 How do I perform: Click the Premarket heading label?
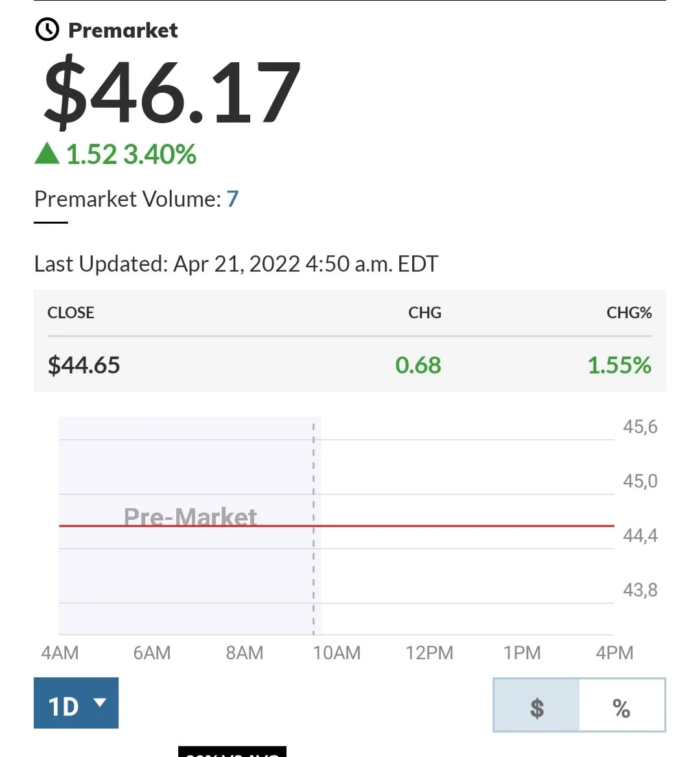[123, 30]
